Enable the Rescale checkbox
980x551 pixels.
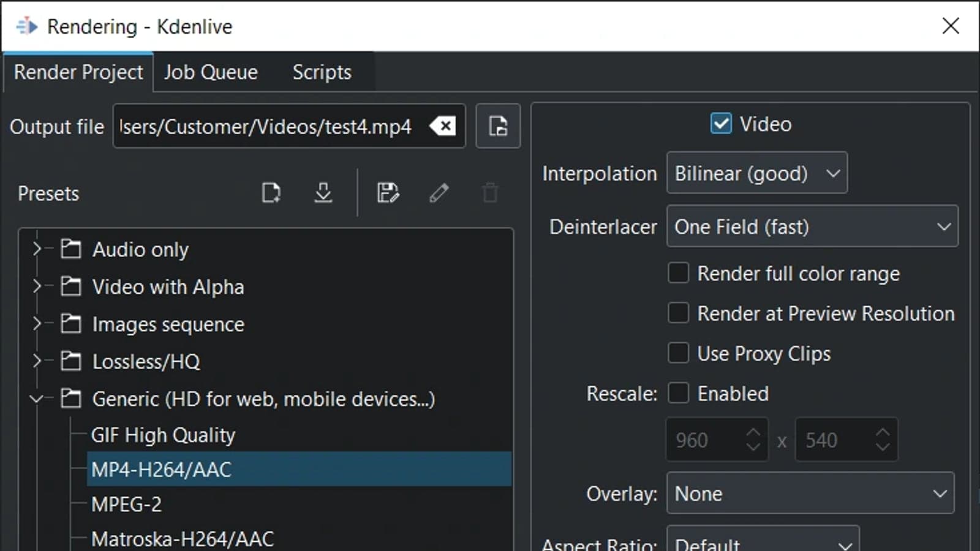pyautogui.click(x=678, y=393)
